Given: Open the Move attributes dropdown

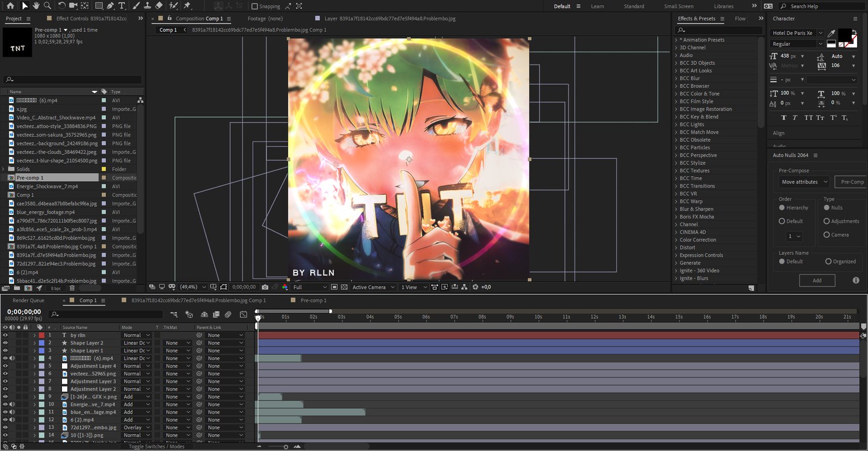Looking at the screenshot, I should [x=804, y=182].
